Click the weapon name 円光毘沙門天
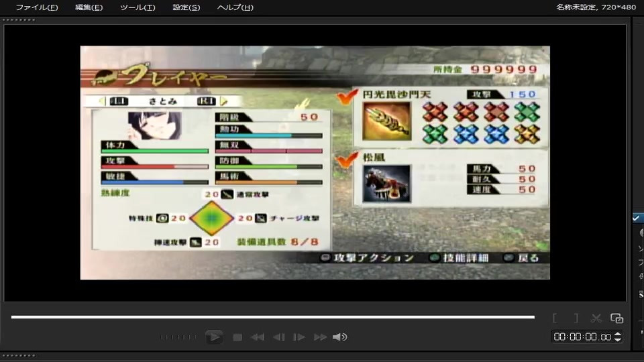644x362 pixels. pos(396,95)
